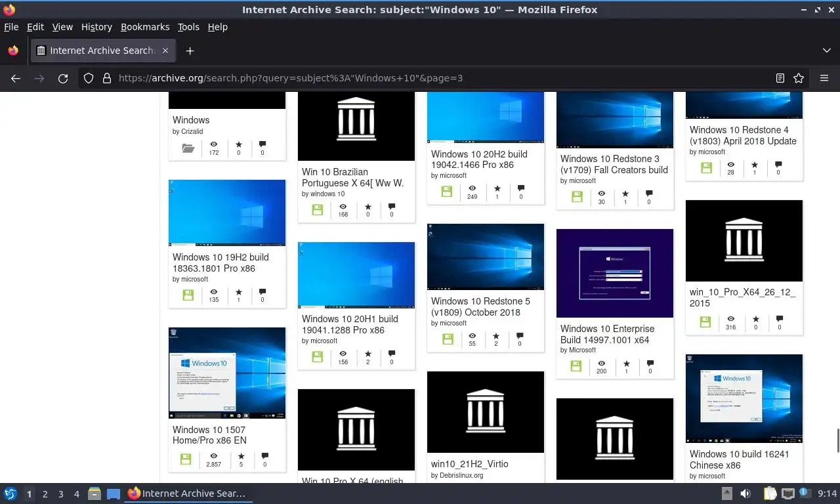Screen dimensions: 840x504
Task: Open the File menu
Action: pos(11,27)
